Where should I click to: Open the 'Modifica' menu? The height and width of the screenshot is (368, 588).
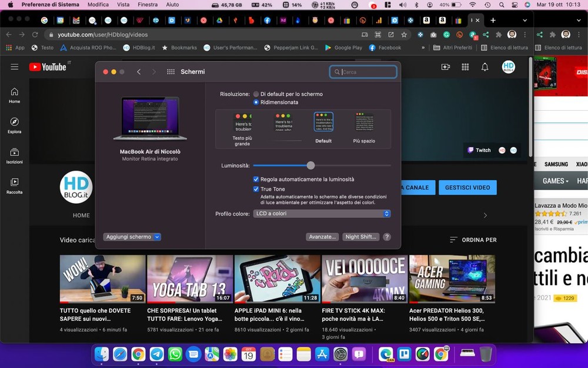pyautogui.click(x=98, y=5)
